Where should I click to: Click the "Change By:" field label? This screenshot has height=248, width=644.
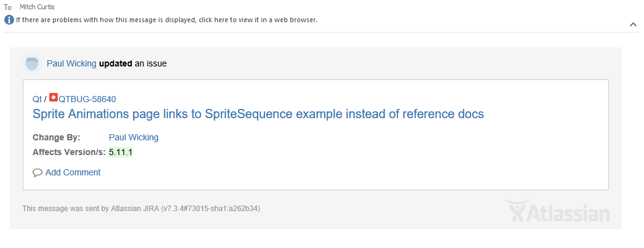point(57,137)
